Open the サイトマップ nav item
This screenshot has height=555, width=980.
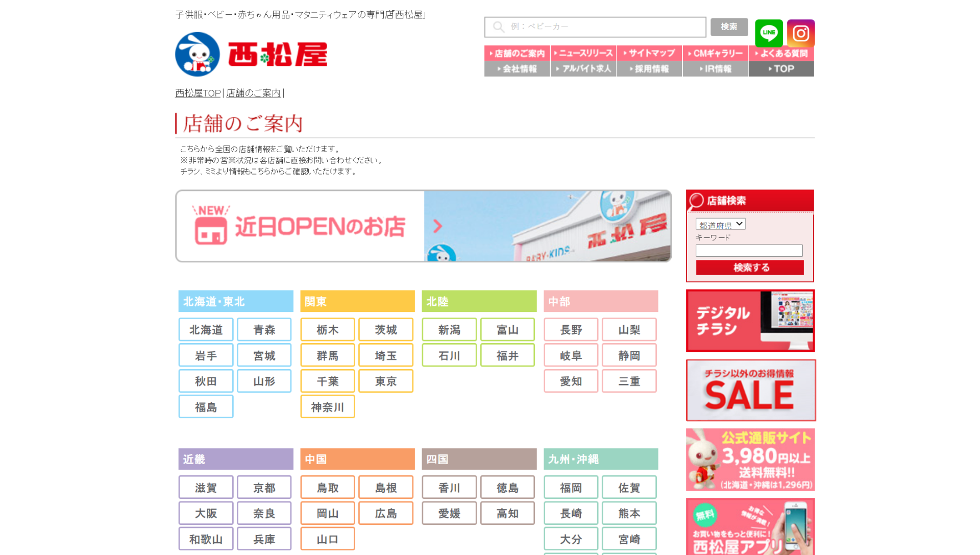[x=649, y=53]
